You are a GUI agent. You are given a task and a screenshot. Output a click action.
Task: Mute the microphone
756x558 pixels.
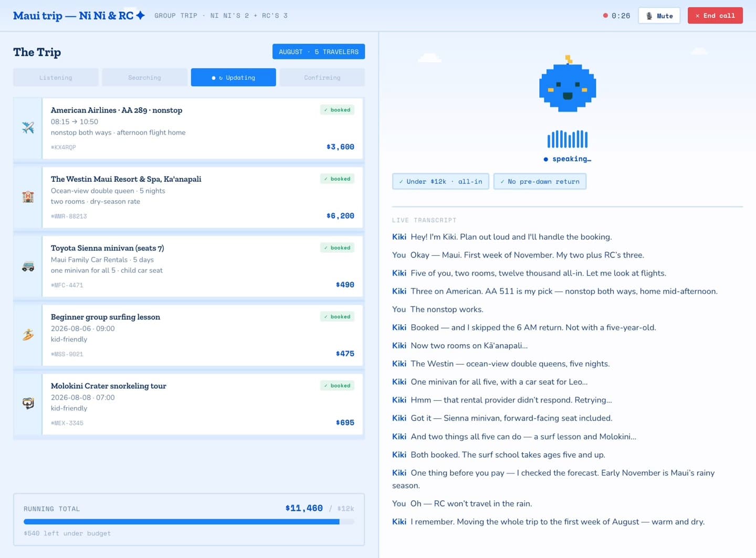click(659, 16)
